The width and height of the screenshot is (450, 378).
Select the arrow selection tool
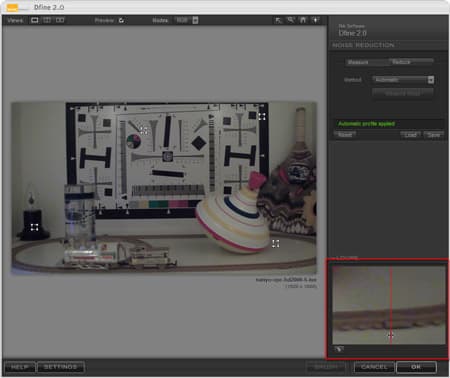[x=278, y=20]
